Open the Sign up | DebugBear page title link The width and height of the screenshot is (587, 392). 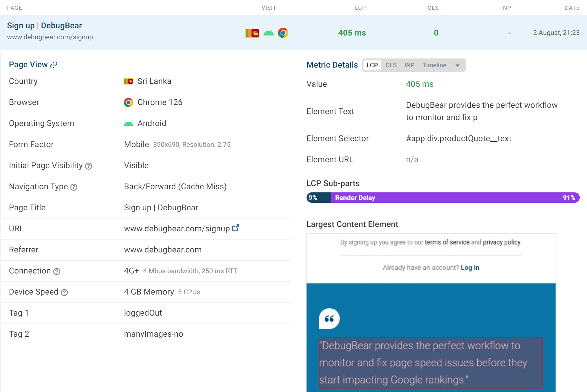coord(45,25)
